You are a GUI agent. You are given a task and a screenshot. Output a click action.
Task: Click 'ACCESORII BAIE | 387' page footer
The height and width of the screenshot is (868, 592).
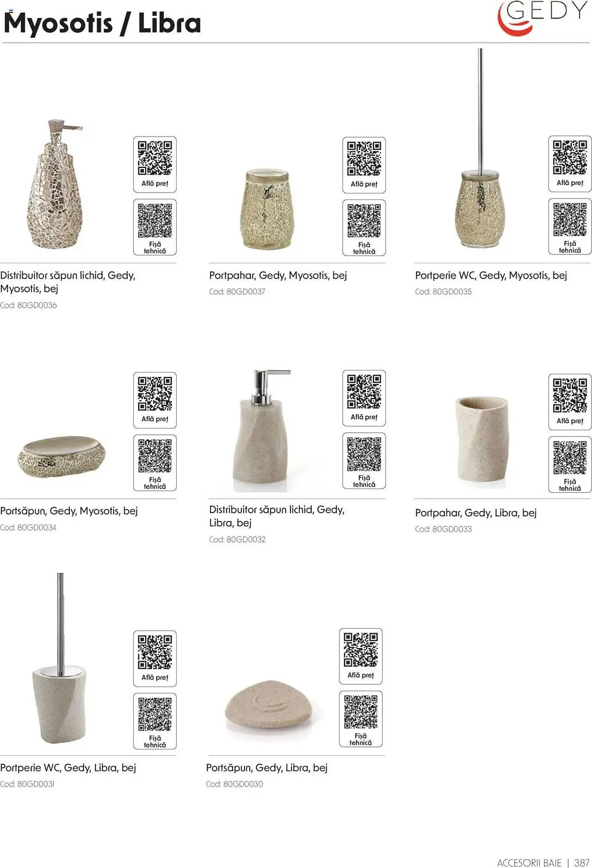tap(543, 862)
